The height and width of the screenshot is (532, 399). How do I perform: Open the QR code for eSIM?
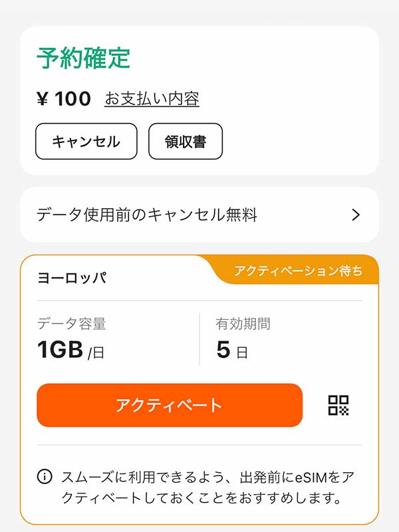(338, 405)
